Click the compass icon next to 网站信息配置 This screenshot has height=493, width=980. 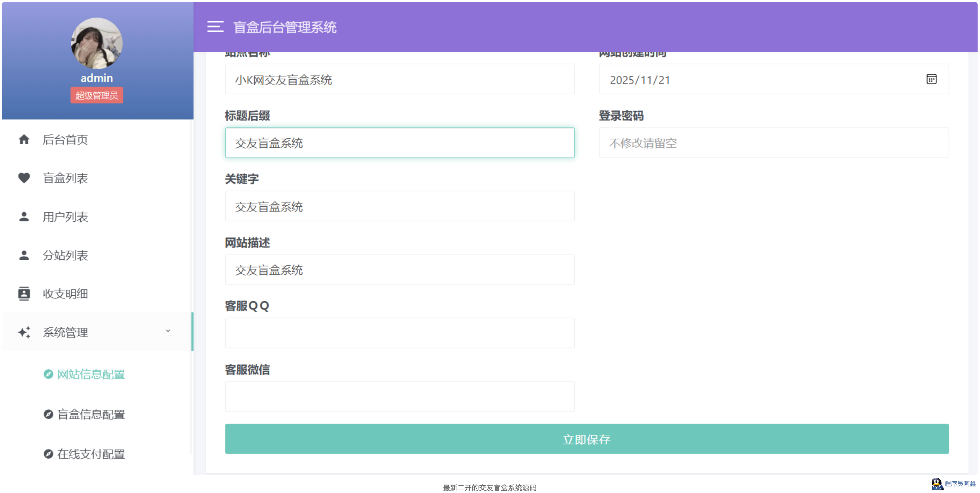pyautogui.click(x=48, y=374)
